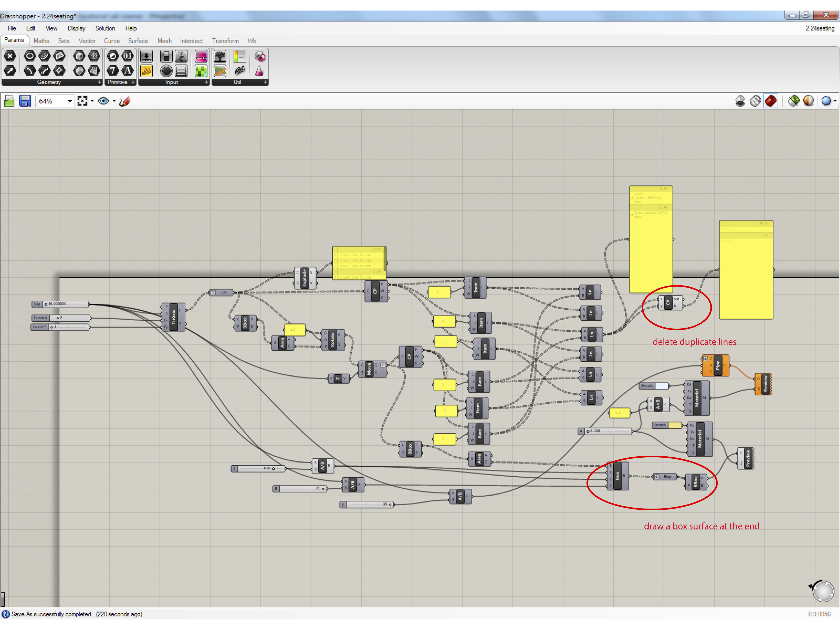Click the 2.24seating document name

pos(820,28)
